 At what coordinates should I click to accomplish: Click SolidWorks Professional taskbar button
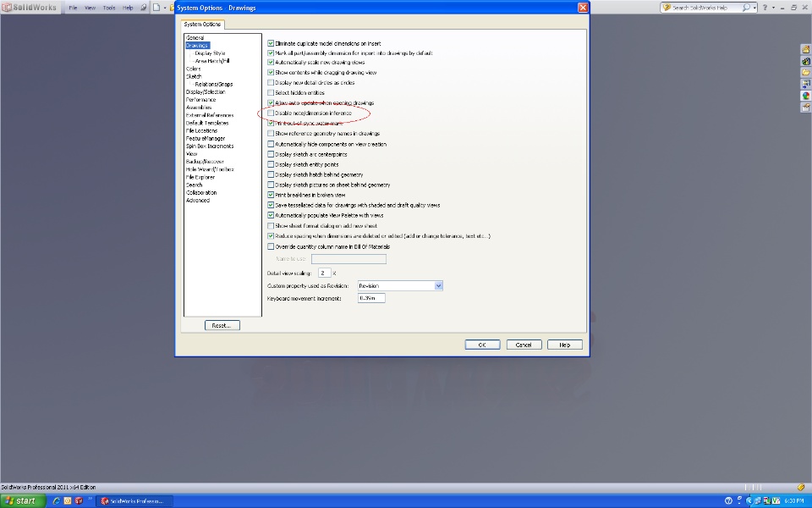coord(134,500)
